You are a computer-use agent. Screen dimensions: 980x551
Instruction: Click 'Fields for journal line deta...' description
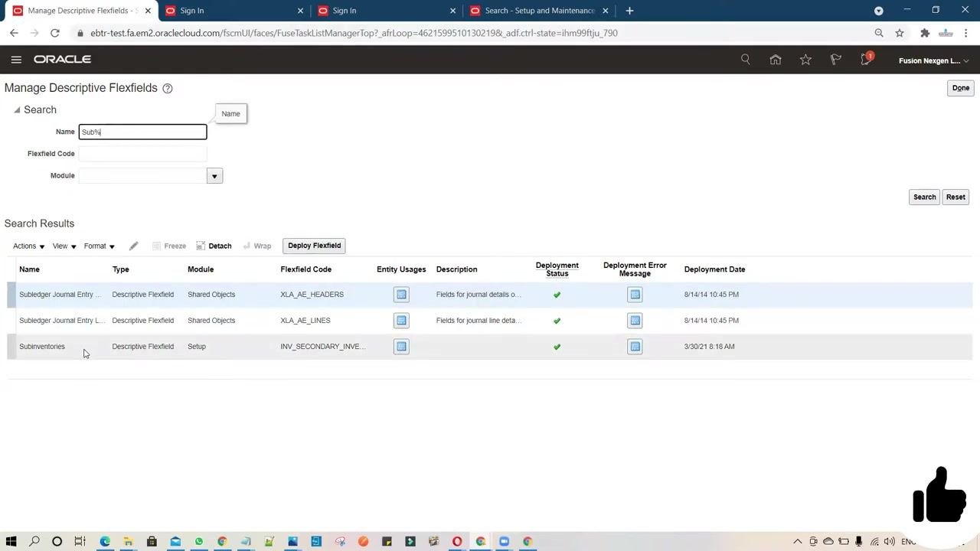[479, 321]
